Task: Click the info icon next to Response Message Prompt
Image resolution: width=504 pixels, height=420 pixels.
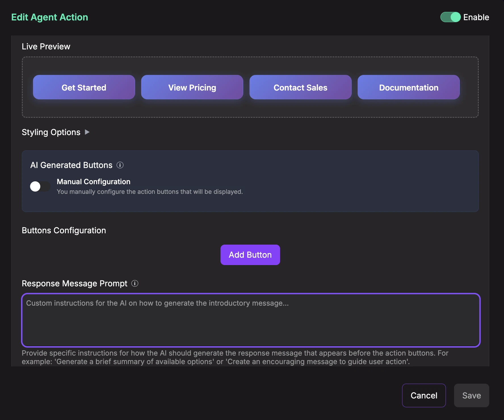Action: tap(135, 283)
